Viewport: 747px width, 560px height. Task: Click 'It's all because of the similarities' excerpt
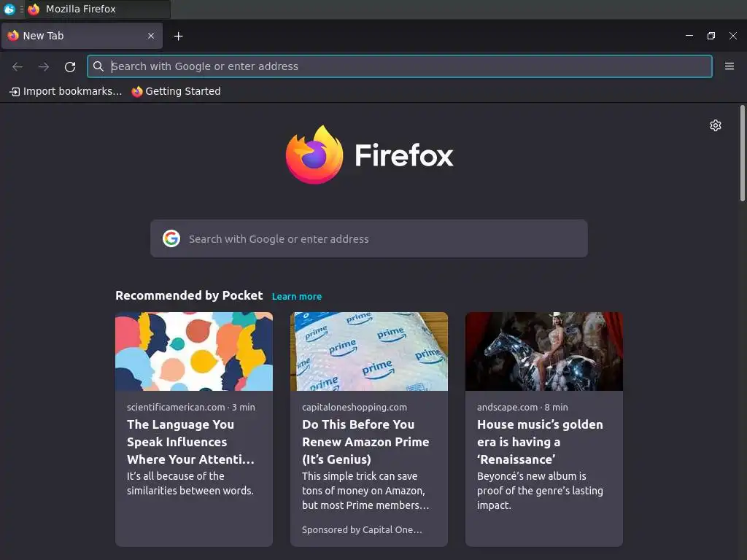(x=190, y=483)
